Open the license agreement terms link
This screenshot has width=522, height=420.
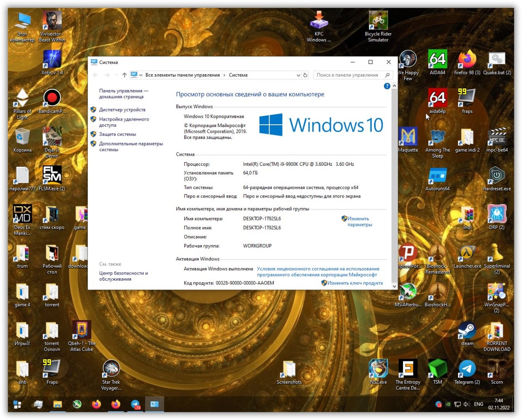318,272
